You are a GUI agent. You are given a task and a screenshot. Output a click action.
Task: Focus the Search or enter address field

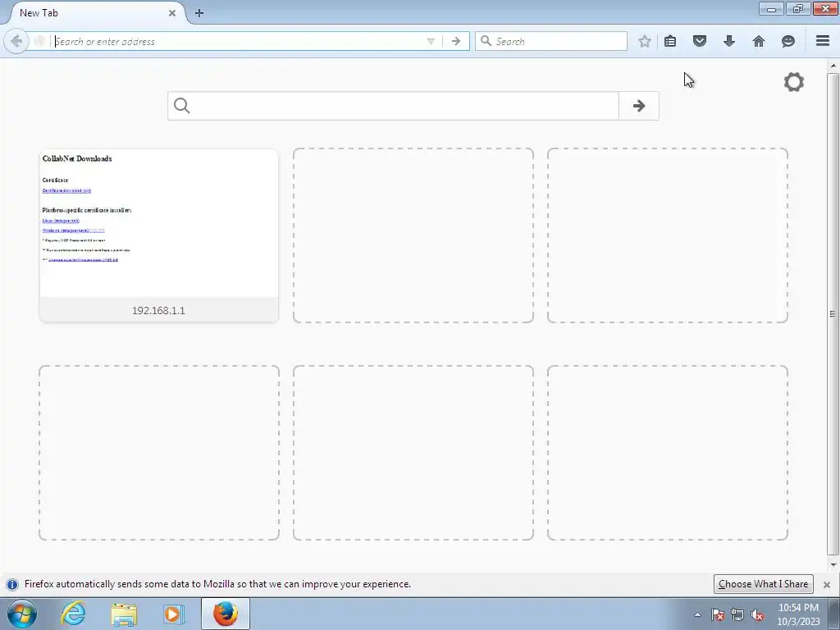[239, 41]
